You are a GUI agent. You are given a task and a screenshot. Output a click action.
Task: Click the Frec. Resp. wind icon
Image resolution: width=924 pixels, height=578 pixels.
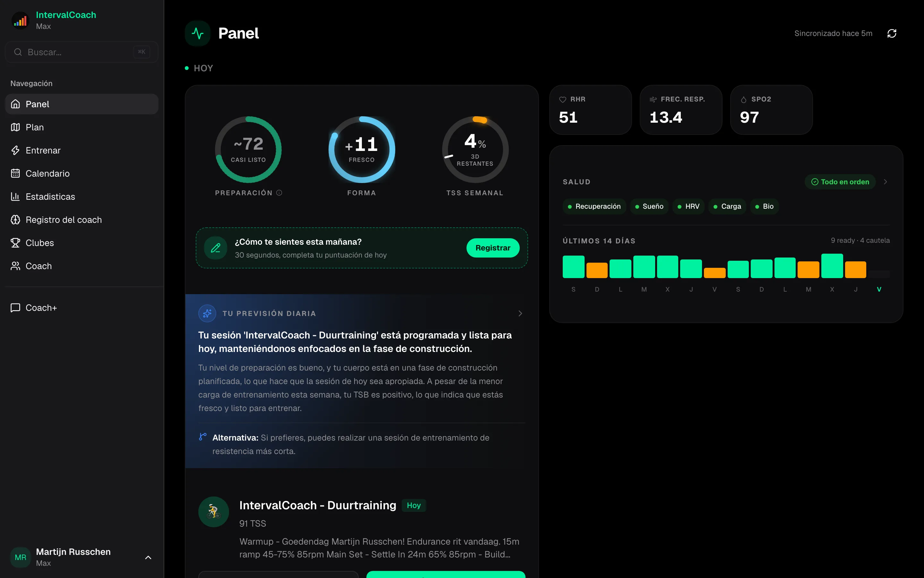653,100
